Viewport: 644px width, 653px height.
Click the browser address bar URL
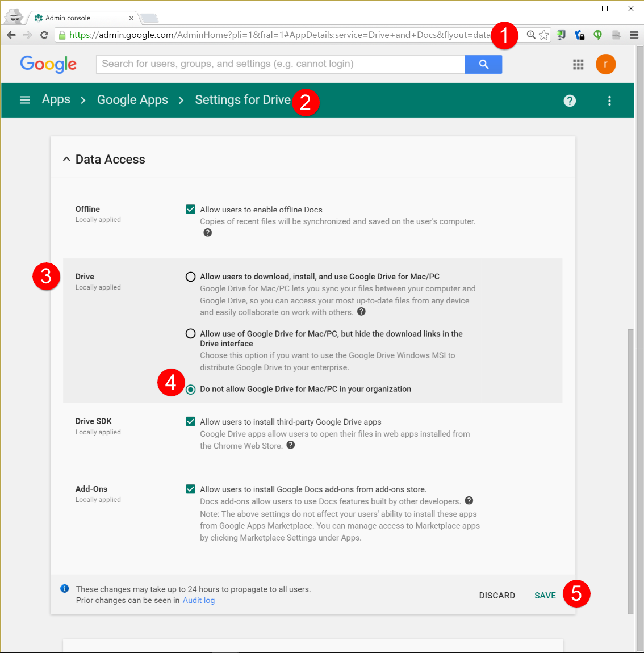click(x=280, y=35)
